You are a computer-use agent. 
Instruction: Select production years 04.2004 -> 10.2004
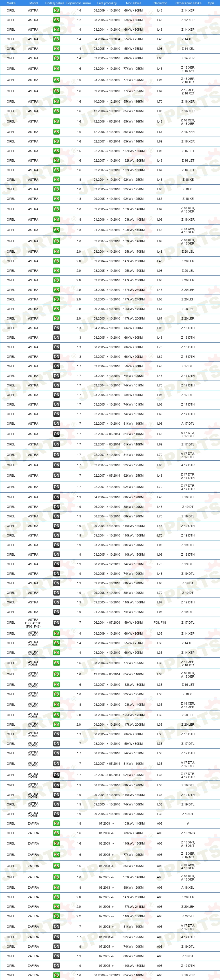107,39
